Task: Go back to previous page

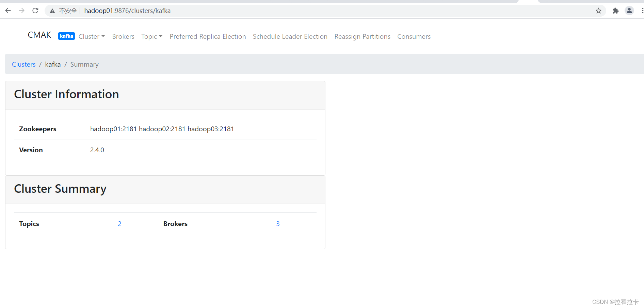Action: point(8,11)
